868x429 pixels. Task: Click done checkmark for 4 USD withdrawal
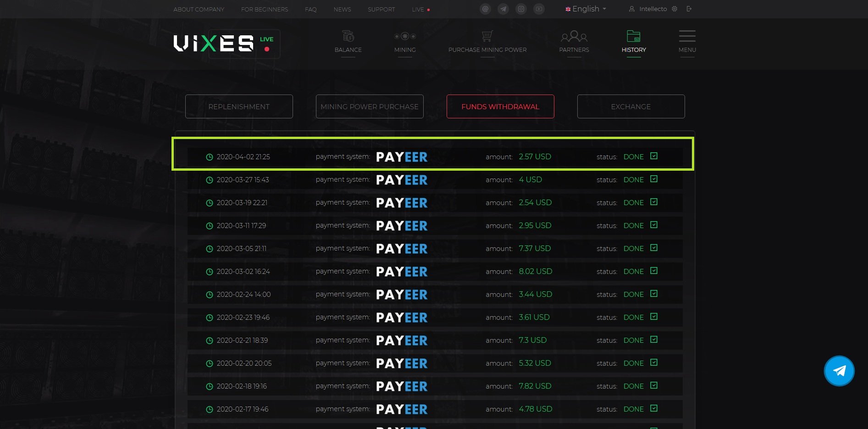coord(654,179)
